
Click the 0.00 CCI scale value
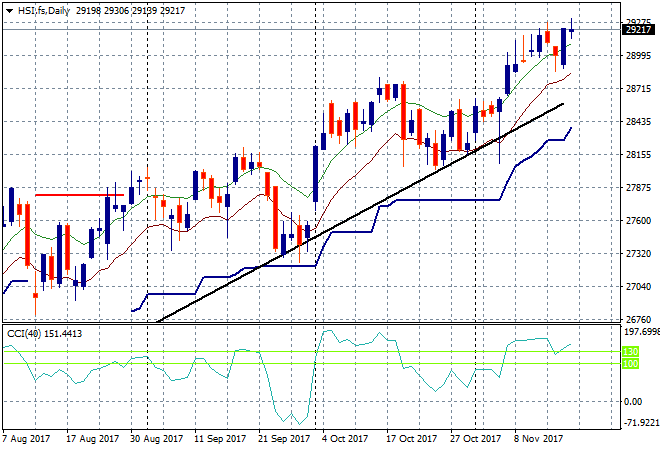pyautogui.click(x=633, y=402)
